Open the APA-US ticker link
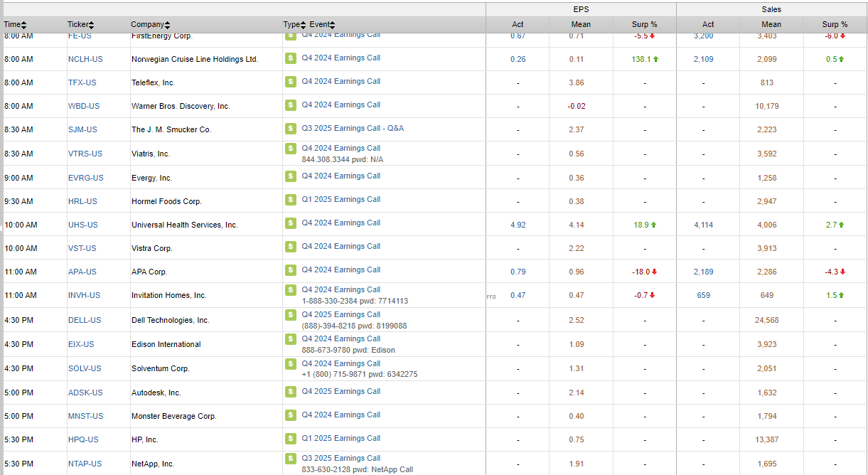Viewport: 868px width, 475px height. pos(82,272)
